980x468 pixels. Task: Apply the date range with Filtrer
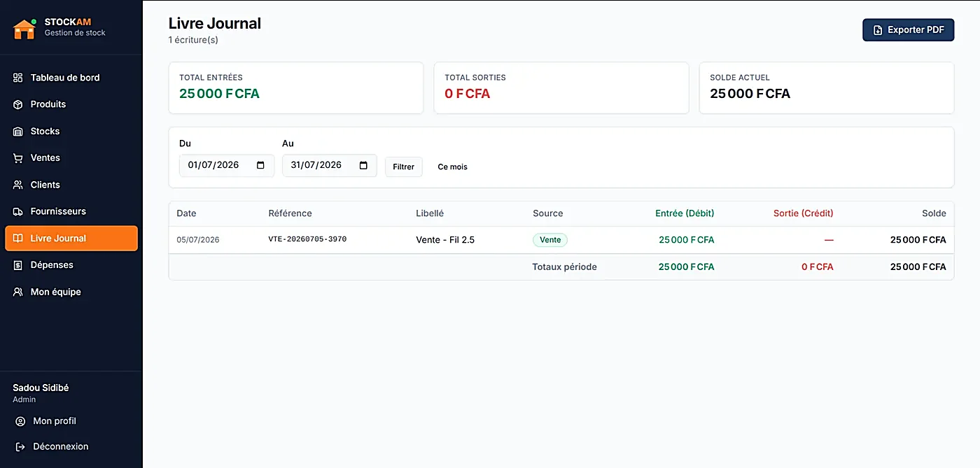(404, 166)
